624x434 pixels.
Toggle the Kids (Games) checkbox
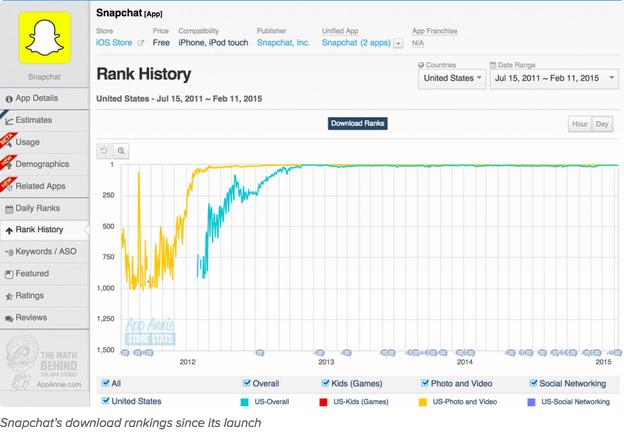326,383
